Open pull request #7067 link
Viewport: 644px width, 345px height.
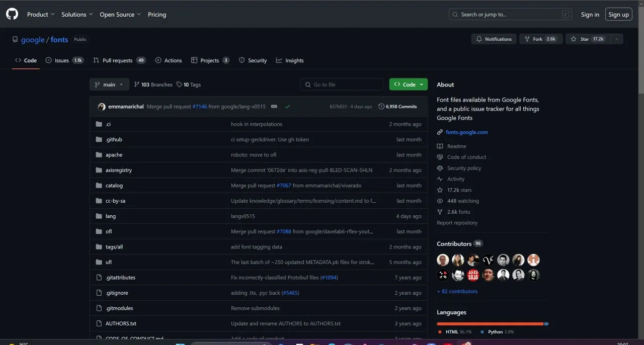pyautogui.click(x=284, y=186)
